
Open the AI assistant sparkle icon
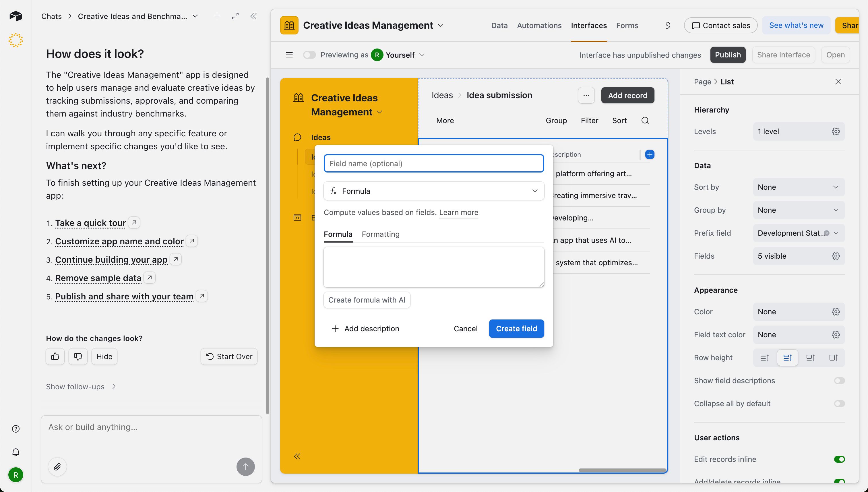coord(15,40)
